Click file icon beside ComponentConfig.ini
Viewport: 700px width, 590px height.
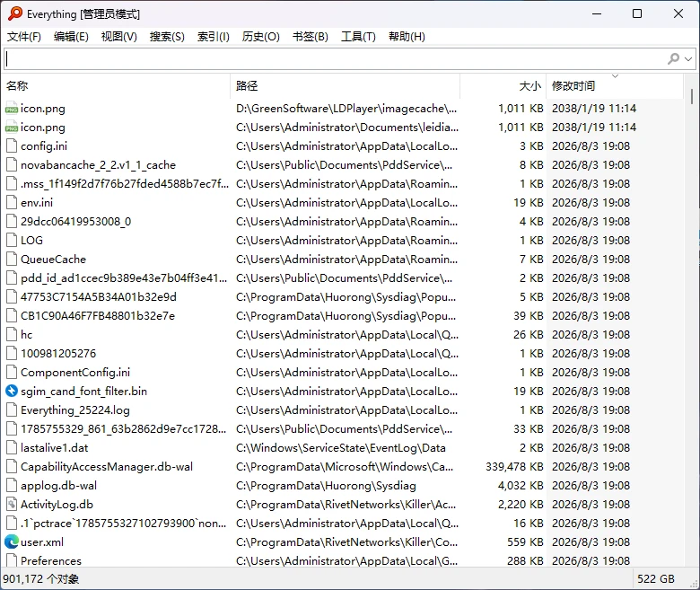(12, 373)
